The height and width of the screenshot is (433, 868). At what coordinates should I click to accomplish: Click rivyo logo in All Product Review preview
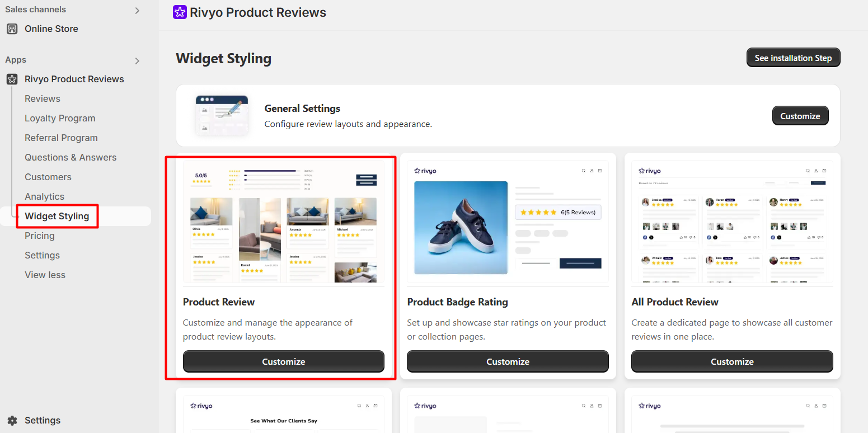coord(650,171)
